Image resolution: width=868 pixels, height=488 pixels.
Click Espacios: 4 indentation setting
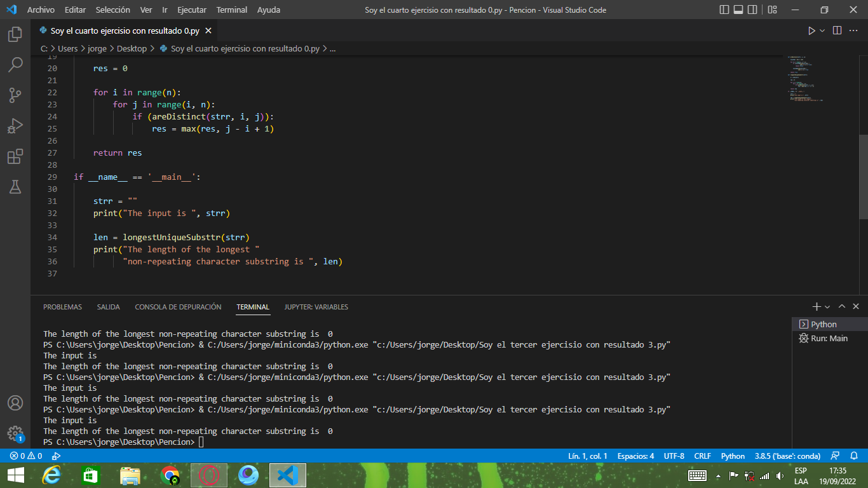click(635, 456)
